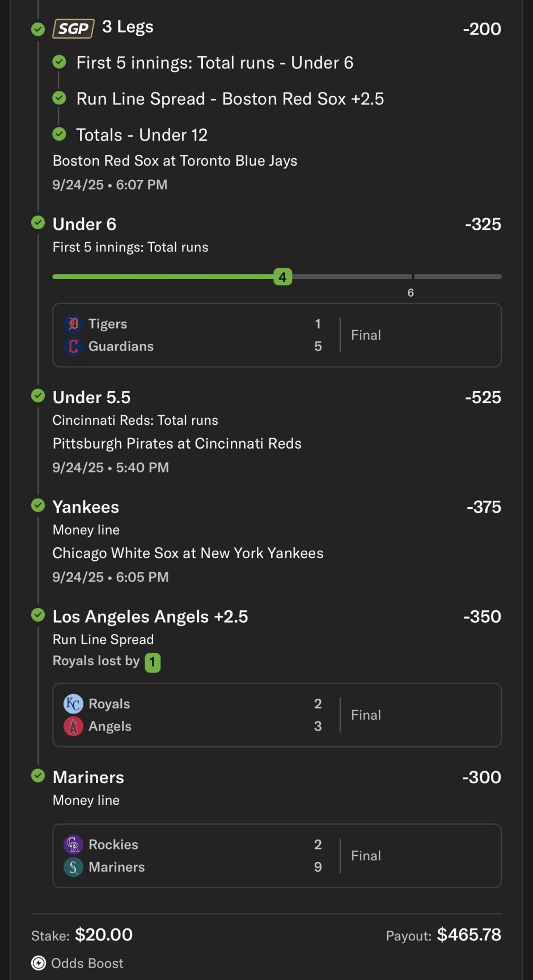The height and width of the screenshot is (980, 533).
Task: Open the Royals vs Angels final score box
Action: click(x=277, y=715)
